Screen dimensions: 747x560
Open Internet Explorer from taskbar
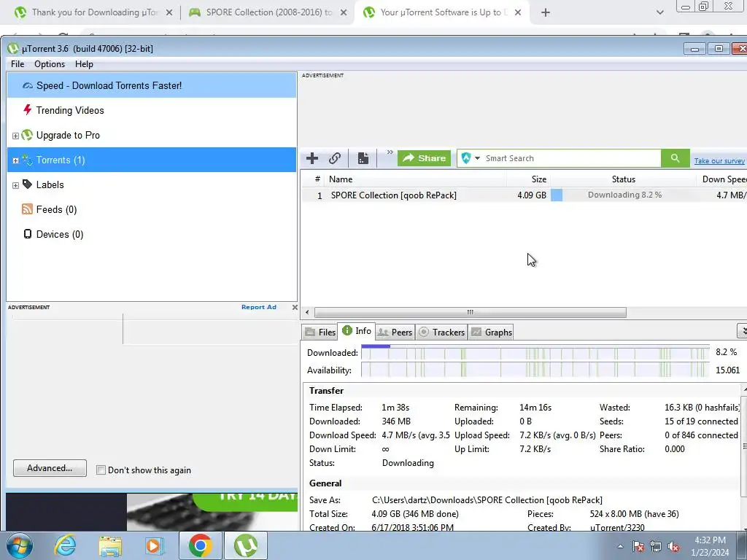65,545
